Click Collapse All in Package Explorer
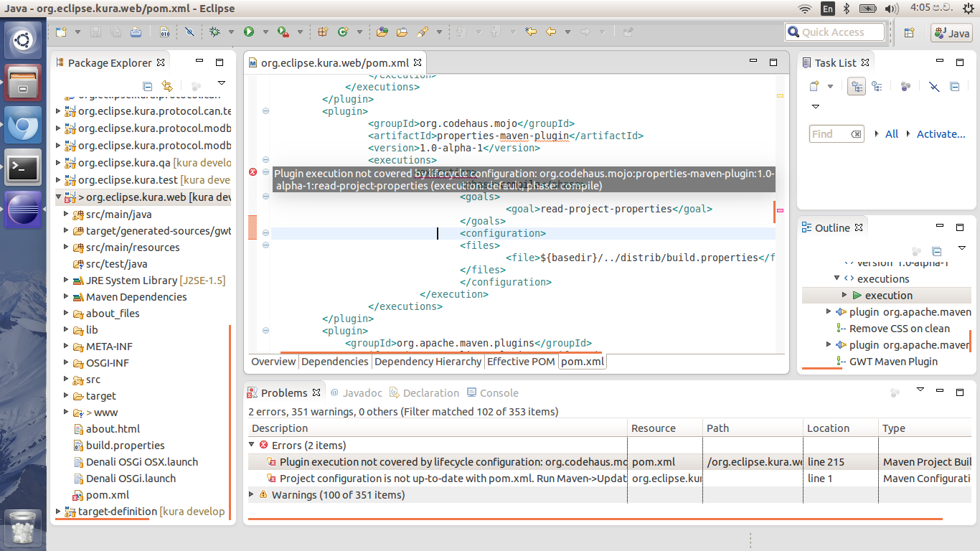Viewport: 980px width, 551px height. pos(147,85)
